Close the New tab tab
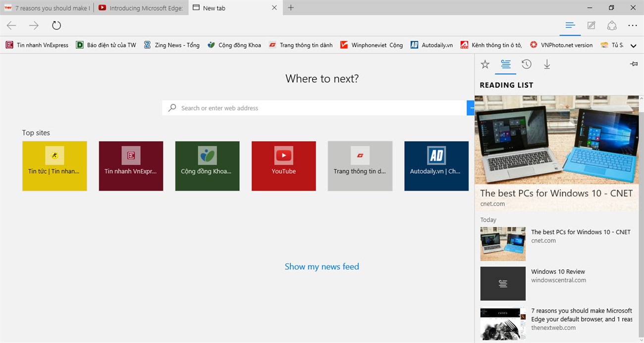 [275, 8]
